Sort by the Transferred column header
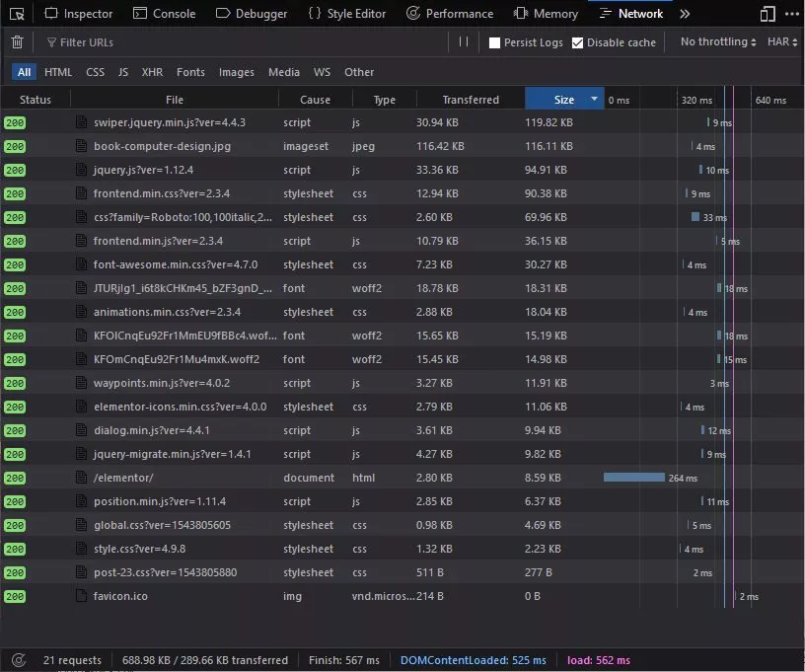The height and width of the screenshot is (672, 805). pos(471,100)
